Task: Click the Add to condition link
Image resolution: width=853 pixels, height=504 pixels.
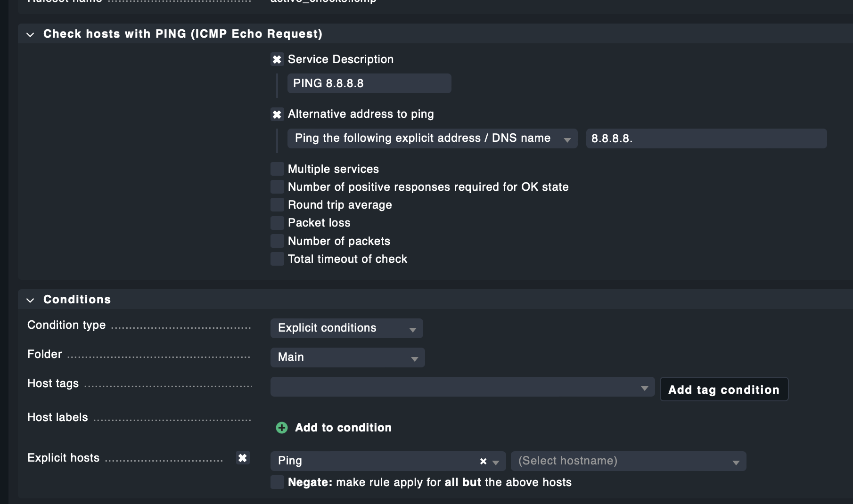Action: pyautogui.click(x=343, y=428)
